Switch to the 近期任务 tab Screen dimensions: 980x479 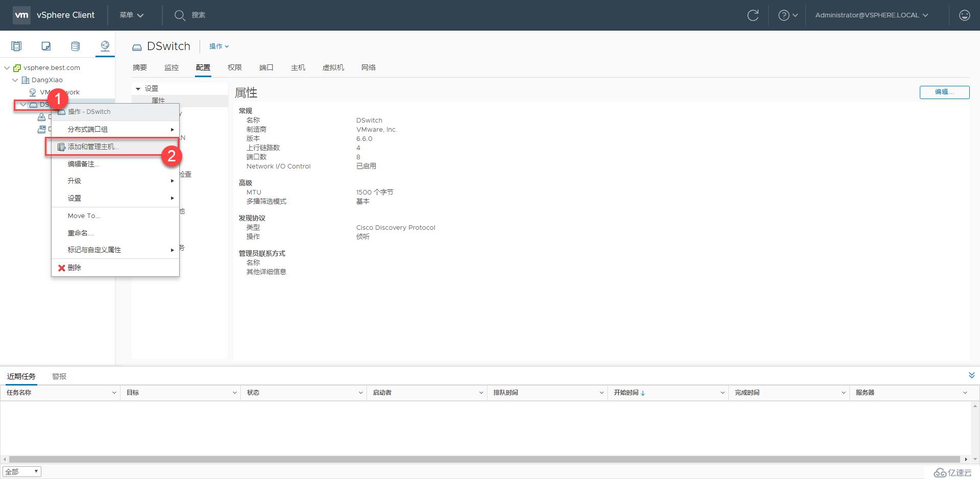tap(21, 376)
